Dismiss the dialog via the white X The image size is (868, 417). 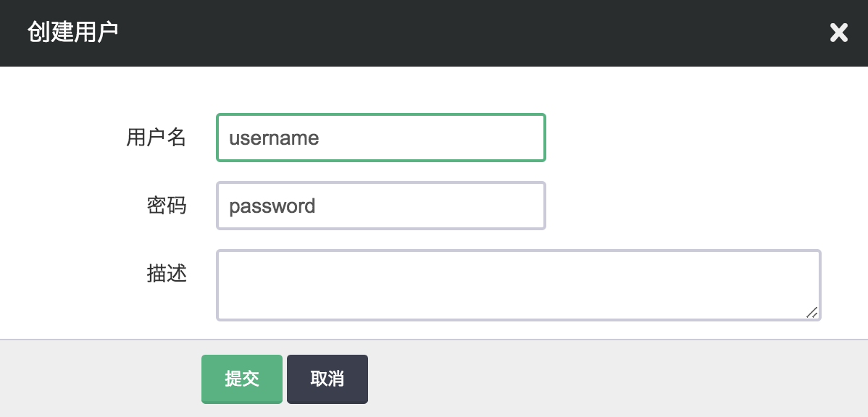838,33
